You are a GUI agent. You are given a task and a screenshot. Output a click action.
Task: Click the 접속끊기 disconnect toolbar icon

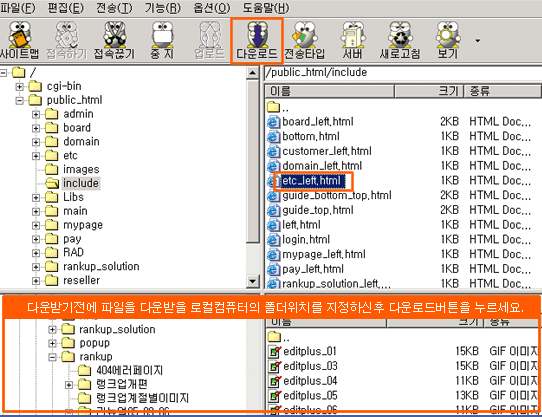[114, 40]
